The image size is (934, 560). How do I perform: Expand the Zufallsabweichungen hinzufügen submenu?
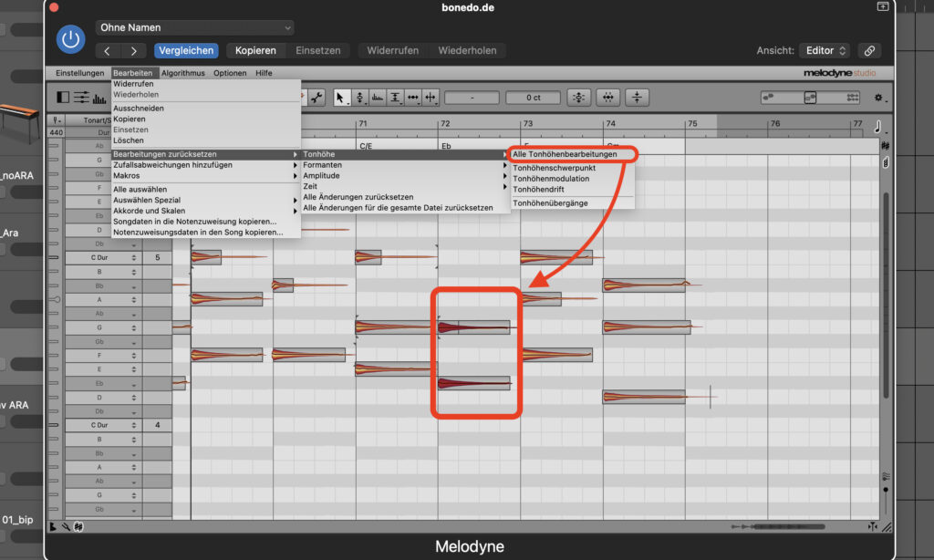(x=205, y=165)
